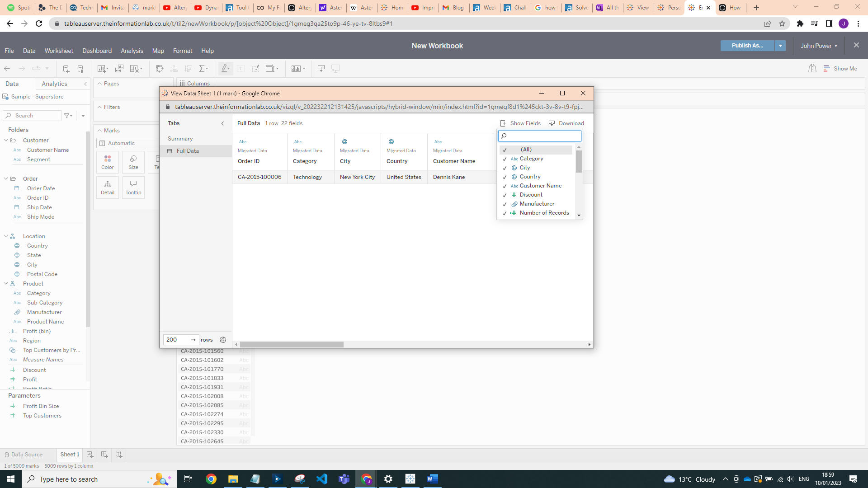Click the New Data Source icon in toolbar
This screenshot has width=868, height=488.
(x=66, y=69)
